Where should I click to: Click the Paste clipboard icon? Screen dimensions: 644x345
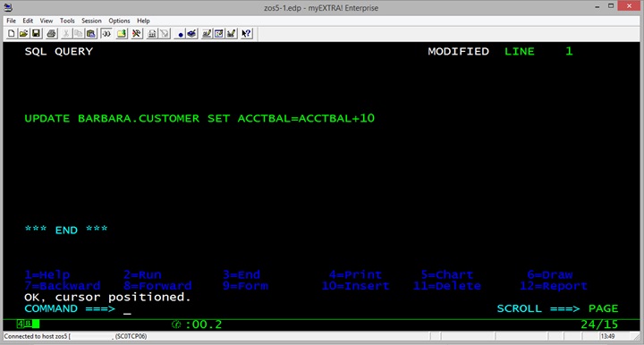point(90,34)
